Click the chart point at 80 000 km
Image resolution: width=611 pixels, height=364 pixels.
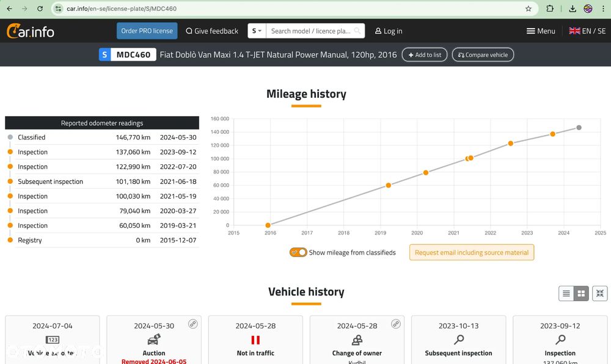425,172
